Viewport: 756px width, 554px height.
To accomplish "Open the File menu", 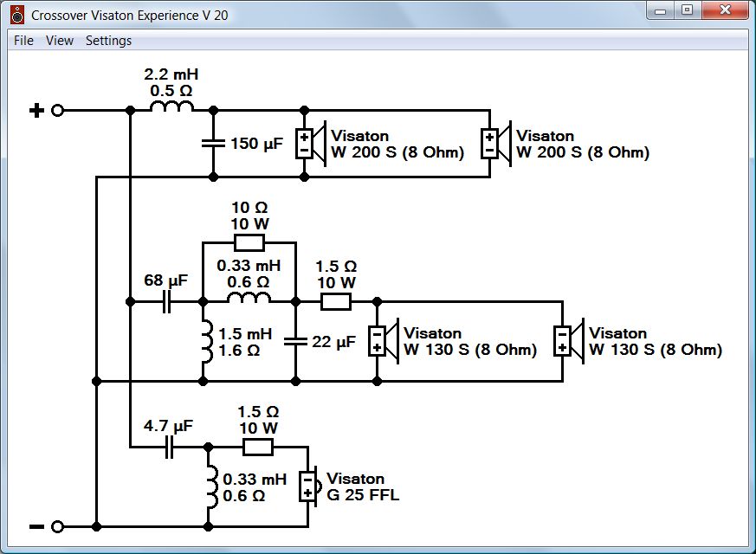I will pyautogui.click(x=23, y=41).
